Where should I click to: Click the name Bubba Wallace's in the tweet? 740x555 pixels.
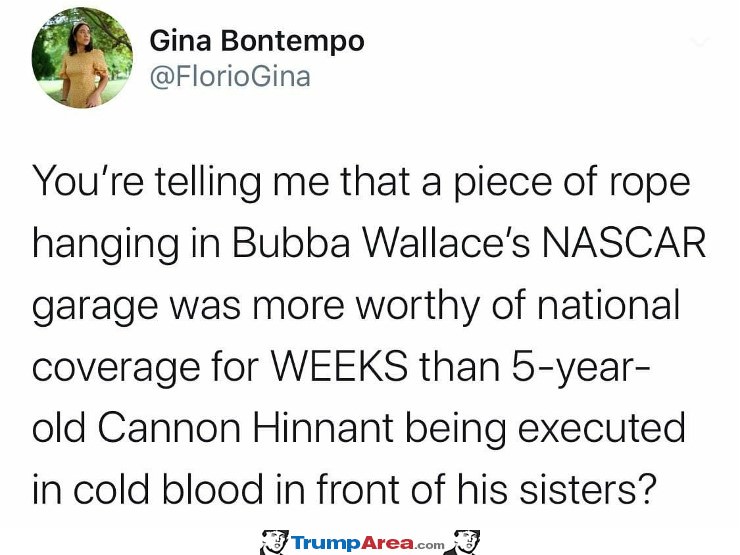click(381, 244)
